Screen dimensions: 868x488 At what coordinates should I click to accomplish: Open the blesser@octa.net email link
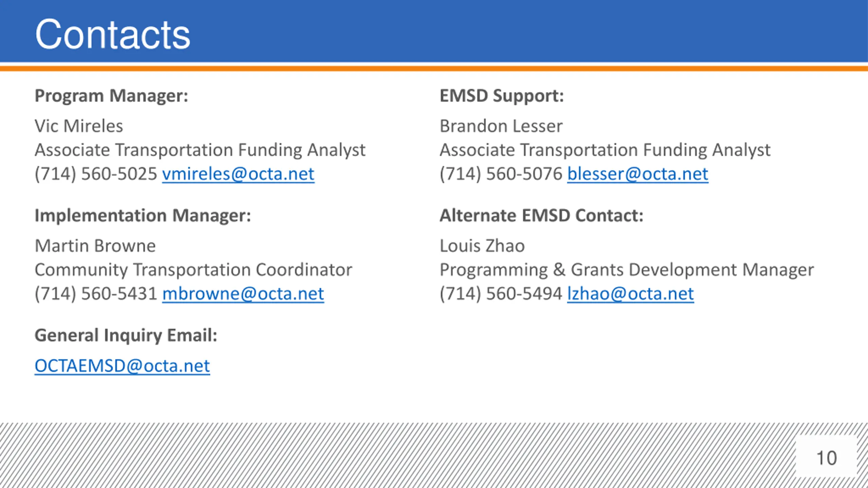[638, 174]
